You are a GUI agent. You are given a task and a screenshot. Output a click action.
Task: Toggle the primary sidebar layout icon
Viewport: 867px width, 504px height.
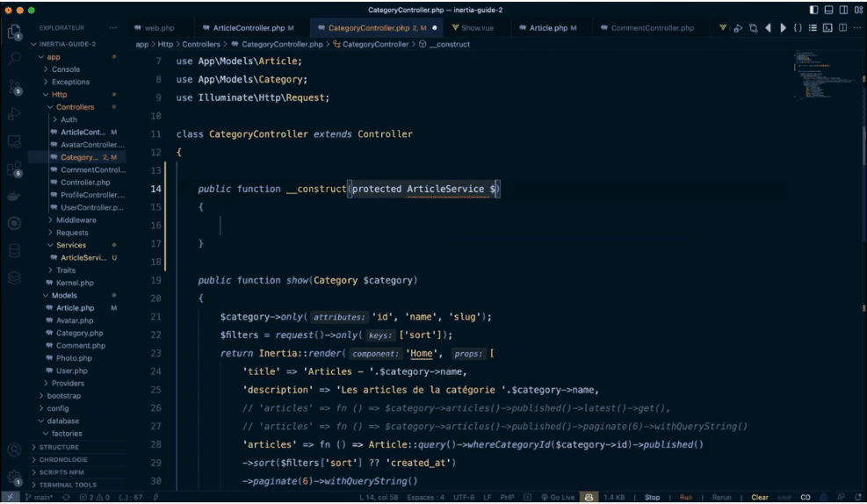tap(814, 10)
